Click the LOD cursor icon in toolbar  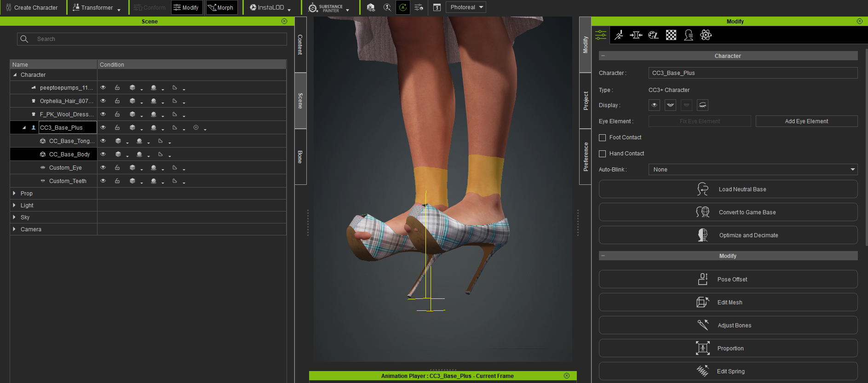(x=387, y=7)
